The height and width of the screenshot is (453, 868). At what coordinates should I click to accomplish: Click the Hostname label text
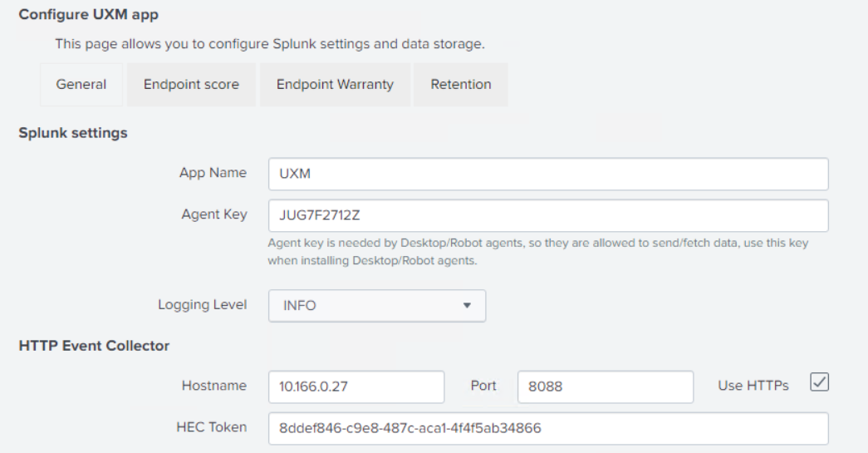tap(214, 385)
